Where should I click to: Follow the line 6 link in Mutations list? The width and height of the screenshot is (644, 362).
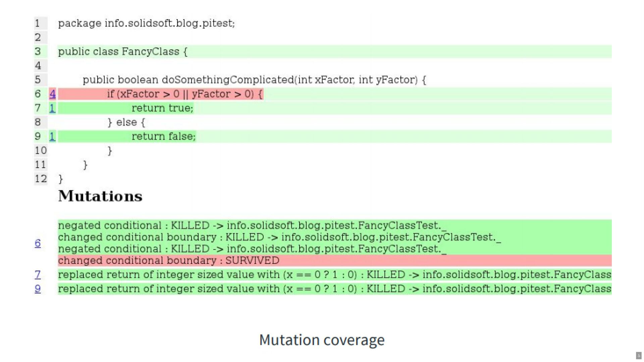(38, 243)
